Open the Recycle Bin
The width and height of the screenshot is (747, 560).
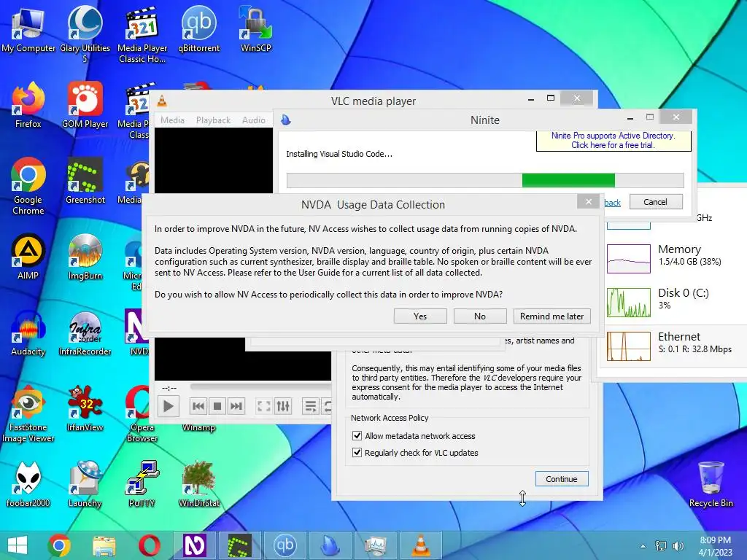tap(711, 484)
